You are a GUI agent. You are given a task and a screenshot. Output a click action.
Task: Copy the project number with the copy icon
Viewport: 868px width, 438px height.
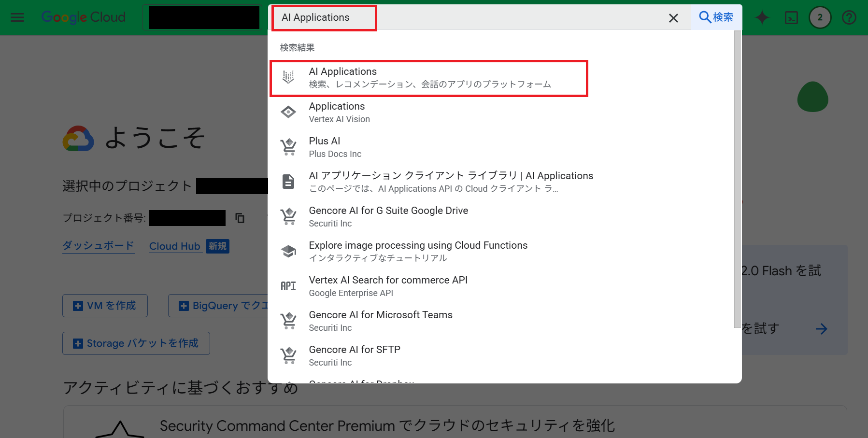[x=240, y=218]
